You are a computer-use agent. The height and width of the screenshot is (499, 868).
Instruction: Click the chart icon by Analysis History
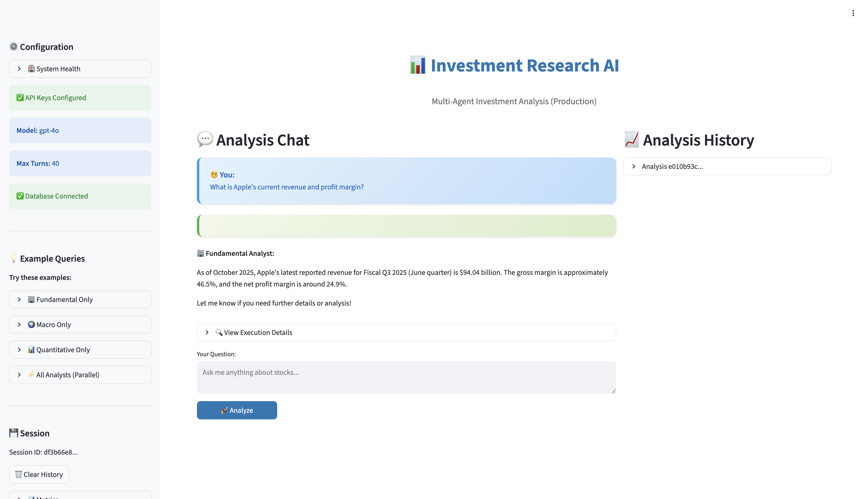point(631,139)
